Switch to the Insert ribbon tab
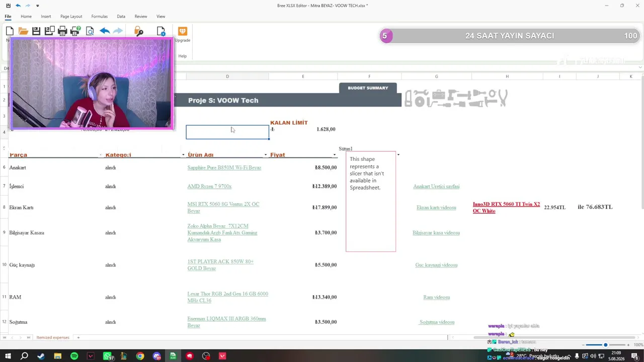 pyautogui.click(x=46, y=17)
